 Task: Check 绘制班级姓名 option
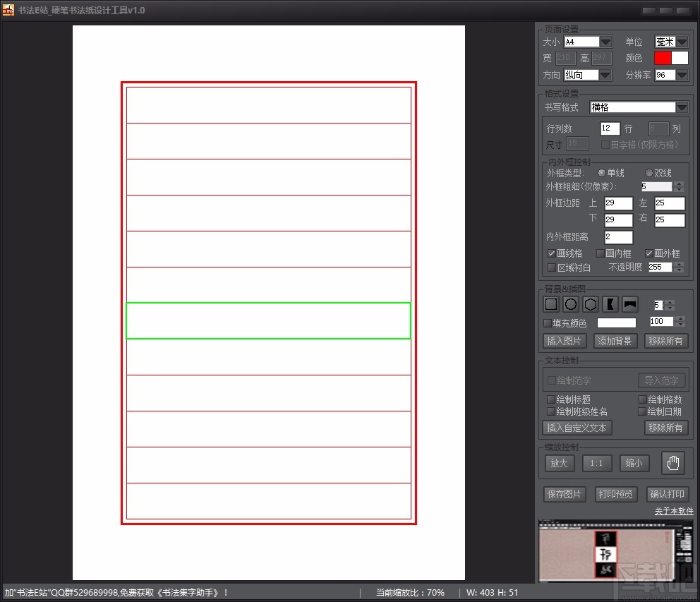(x=551, y=411)
